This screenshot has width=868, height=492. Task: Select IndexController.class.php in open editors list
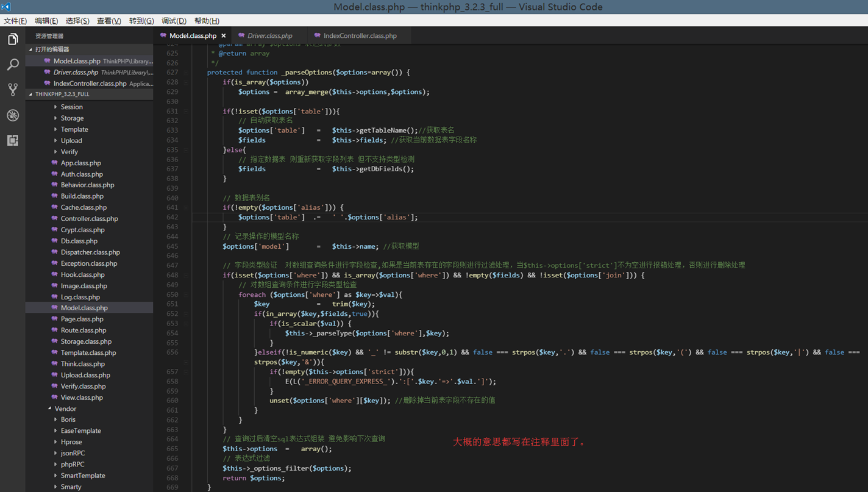tap(89, 84)
